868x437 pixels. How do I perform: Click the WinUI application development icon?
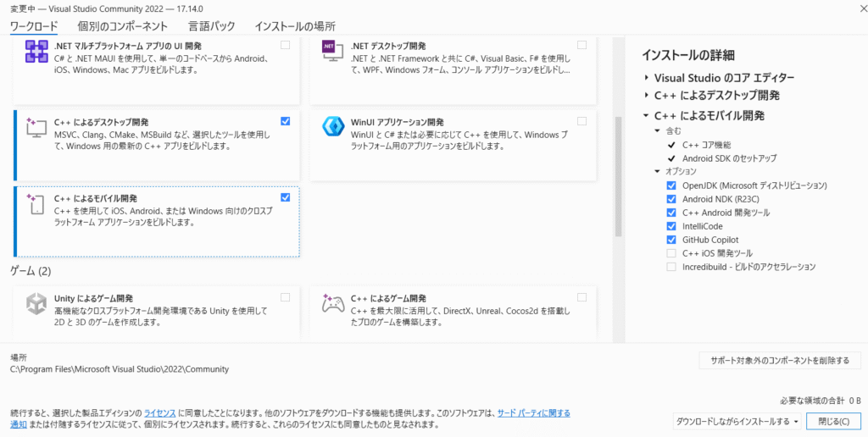click(x=333, y=127)
